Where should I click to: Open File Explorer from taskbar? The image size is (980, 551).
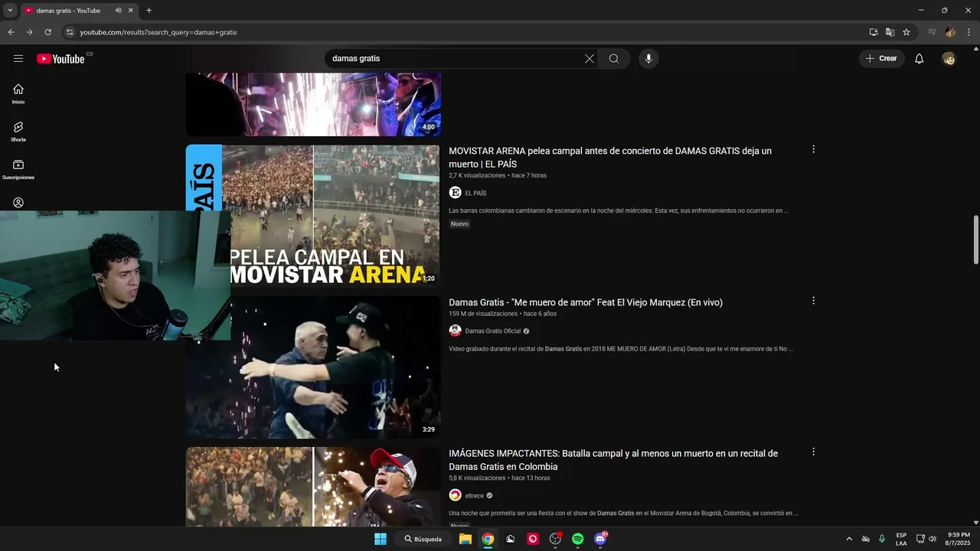coord(465,539)
